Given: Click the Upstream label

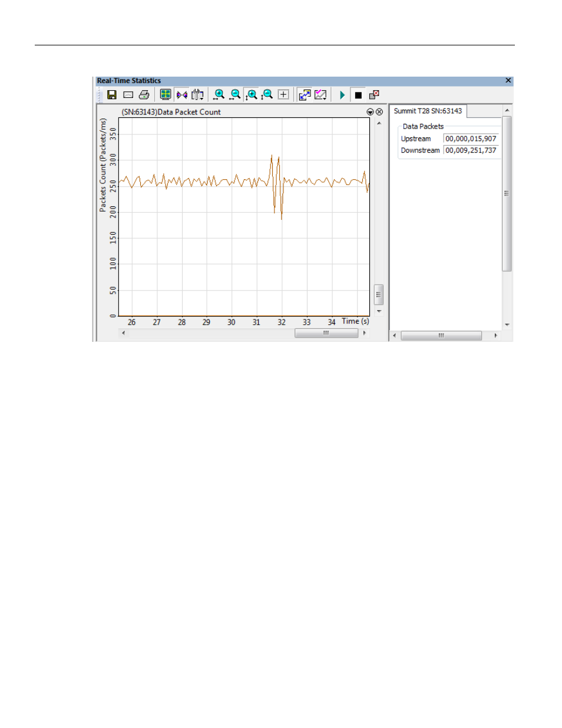Looking at the screenshot, I should click(x=416, y=139).
